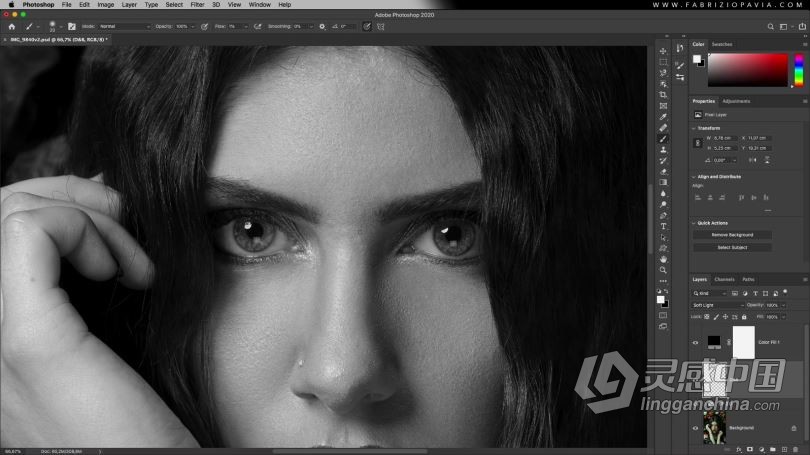Open the Flow dropdown arrow
Viewport: 810px width, 455px height.
coord(245,26)
